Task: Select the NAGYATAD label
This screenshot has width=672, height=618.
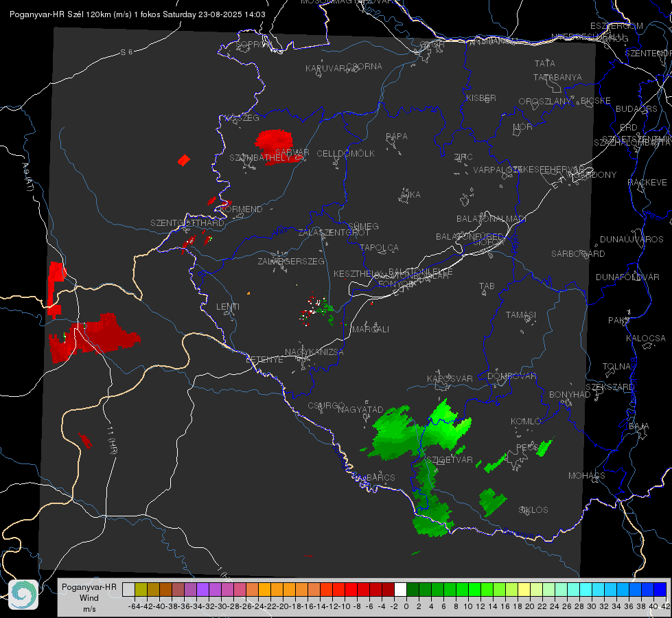Action: point(360,409)
